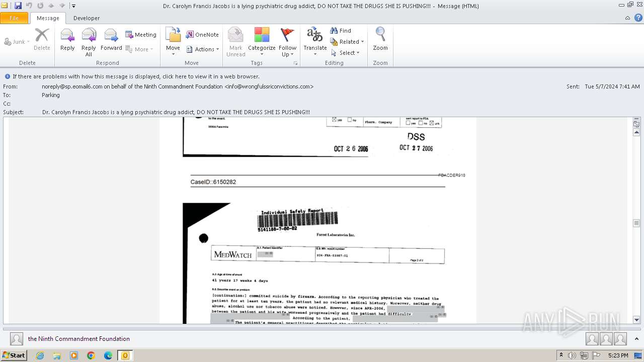Click Outlook taskbar button

coord(125,355)
